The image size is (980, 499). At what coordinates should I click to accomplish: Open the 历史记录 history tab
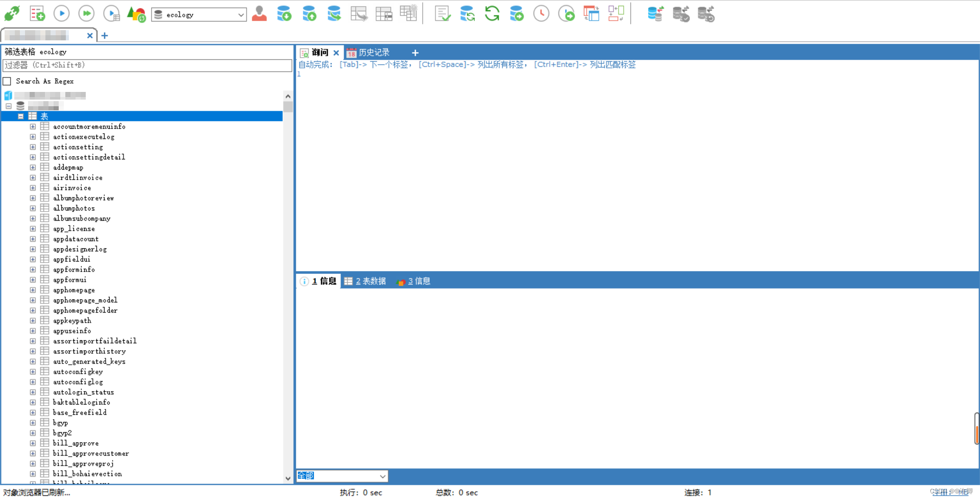[368, 53]
